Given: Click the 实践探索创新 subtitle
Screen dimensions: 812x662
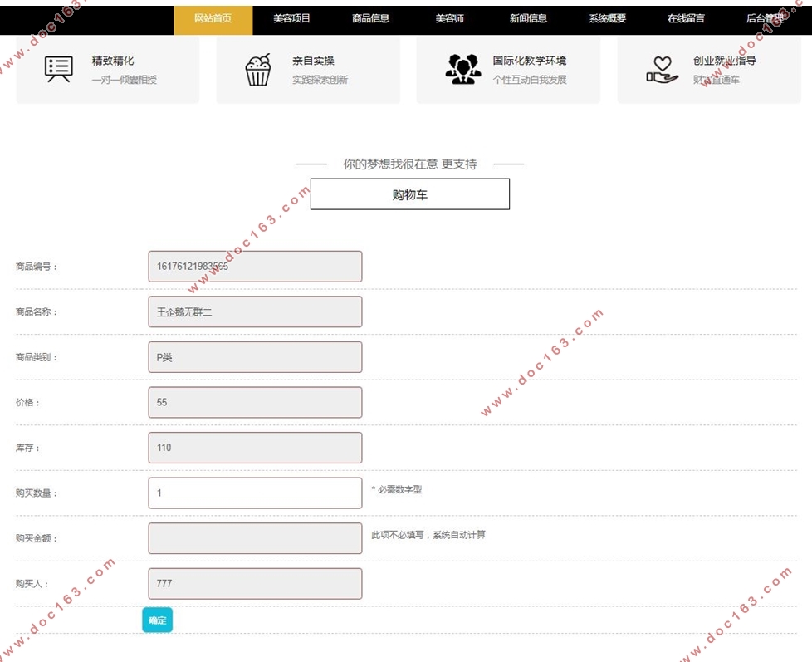Looking at the screenshot, I should [x=320, y=80].
